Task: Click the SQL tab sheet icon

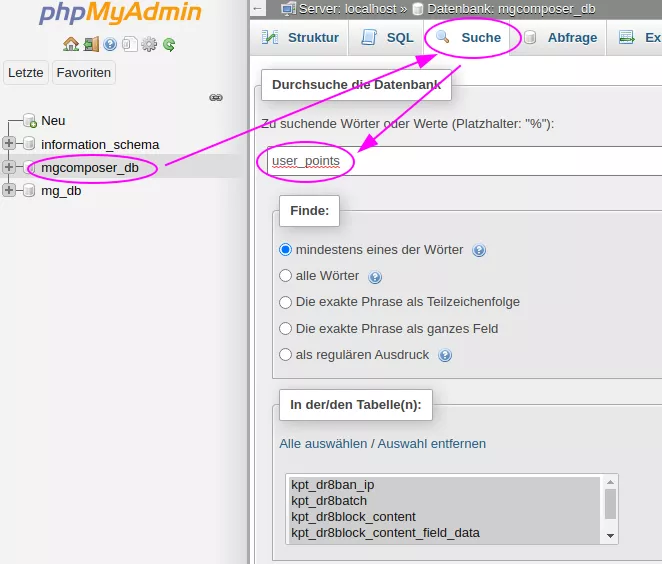Action: click(x=369, y=37)
